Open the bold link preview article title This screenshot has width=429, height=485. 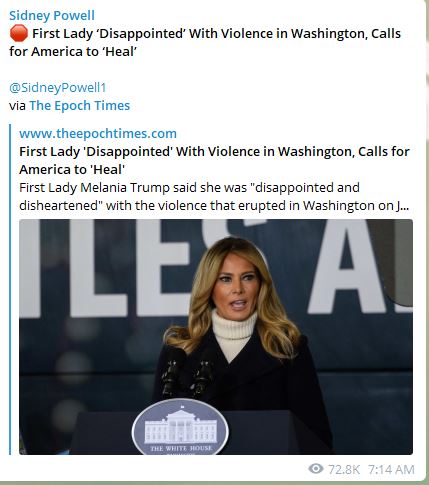[x=214, y=160]
